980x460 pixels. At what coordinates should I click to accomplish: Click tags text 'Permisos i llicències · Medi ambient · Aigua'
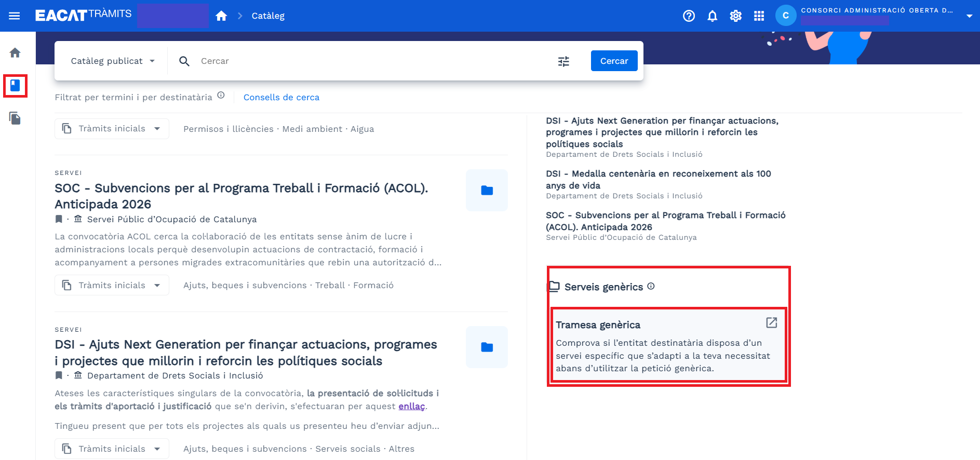(x=279, y=129)
